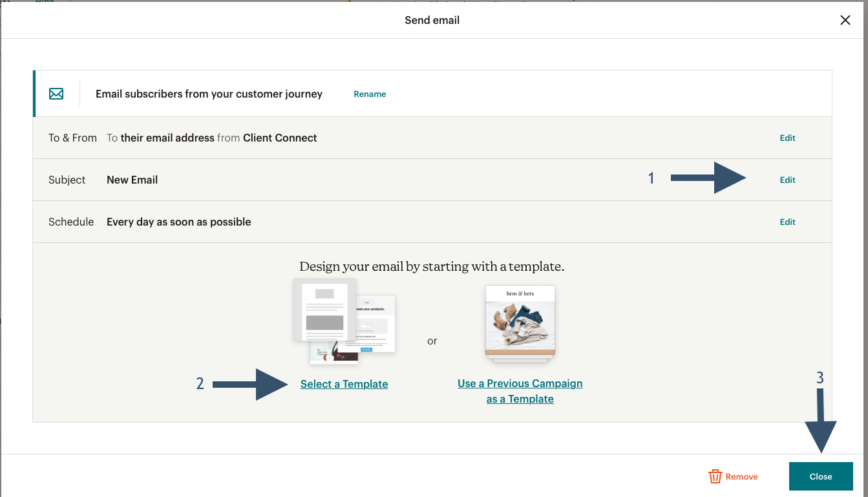Edit the Schedule settings
This screenshot has width=868, height=497.
point(787,222)
